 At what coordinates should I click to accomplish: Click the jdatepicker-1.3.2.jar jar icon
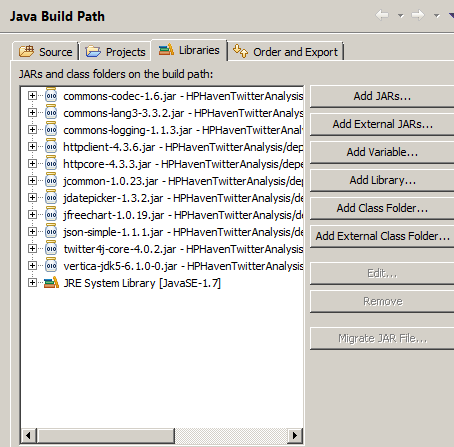coord(51,197)
